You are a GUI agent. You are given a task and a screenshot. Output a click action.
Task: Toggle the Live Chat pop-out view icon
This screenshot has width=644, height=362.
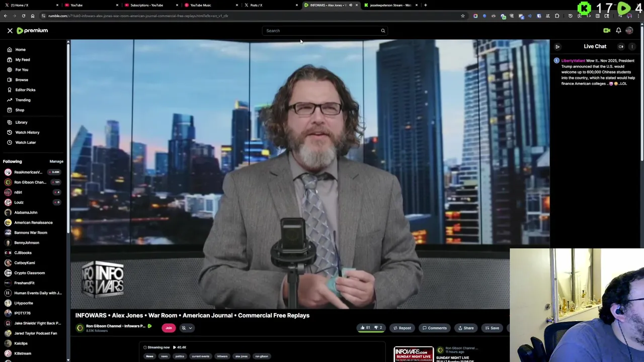621,47
